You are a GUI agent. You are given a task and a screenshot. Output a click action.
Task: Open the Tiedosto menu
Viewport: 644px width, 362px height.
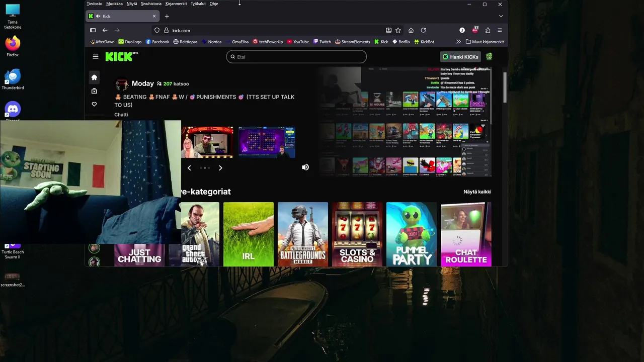(x=95, y=4)
